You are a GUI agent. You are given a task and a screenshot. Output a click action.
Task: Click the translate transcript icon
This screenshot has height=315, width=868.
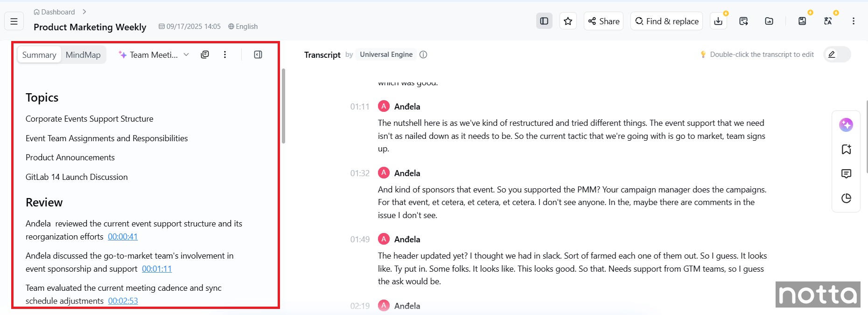pyautogui.click(x=828, y=21)
